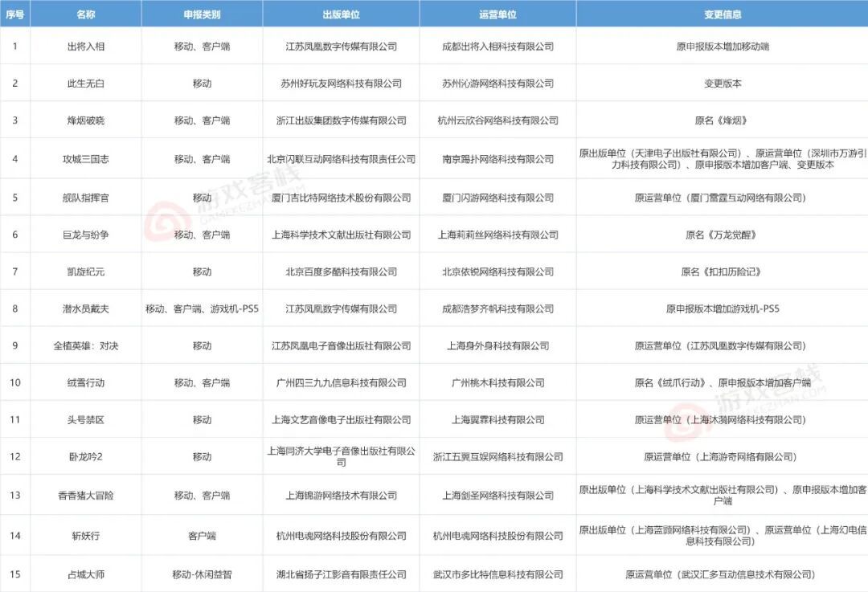Select operator 广州桃木科技有限公司

497,383
